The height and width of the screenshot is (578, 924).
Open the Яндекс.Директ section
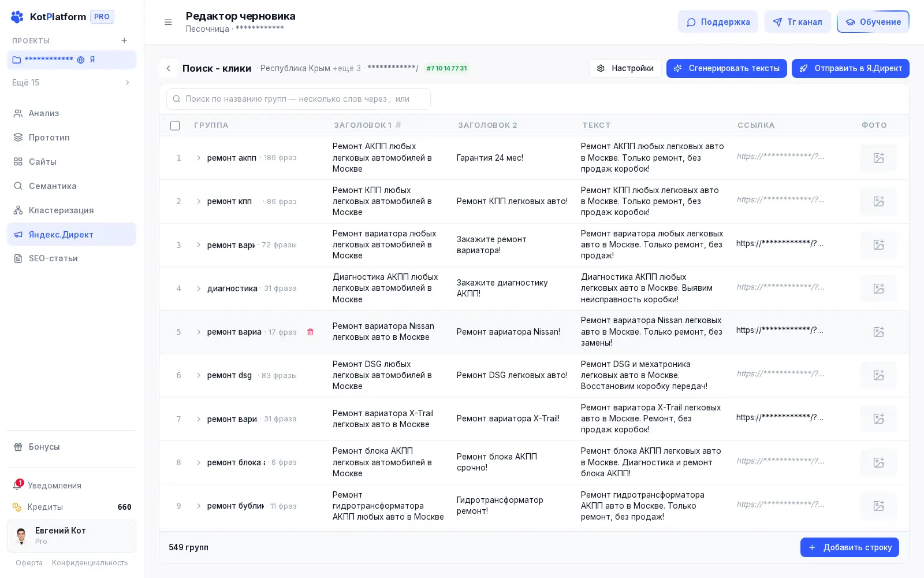[72, 234]
